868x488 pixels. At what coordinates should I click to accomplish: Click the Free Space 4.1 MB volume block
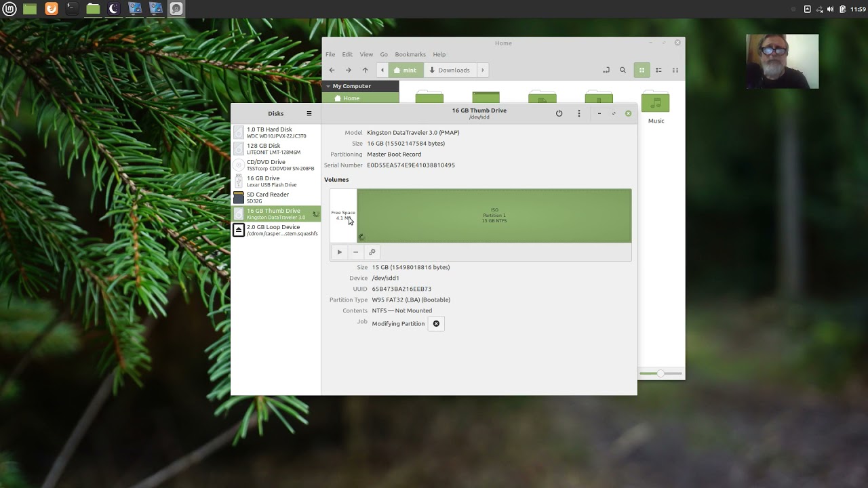(343, 216)
